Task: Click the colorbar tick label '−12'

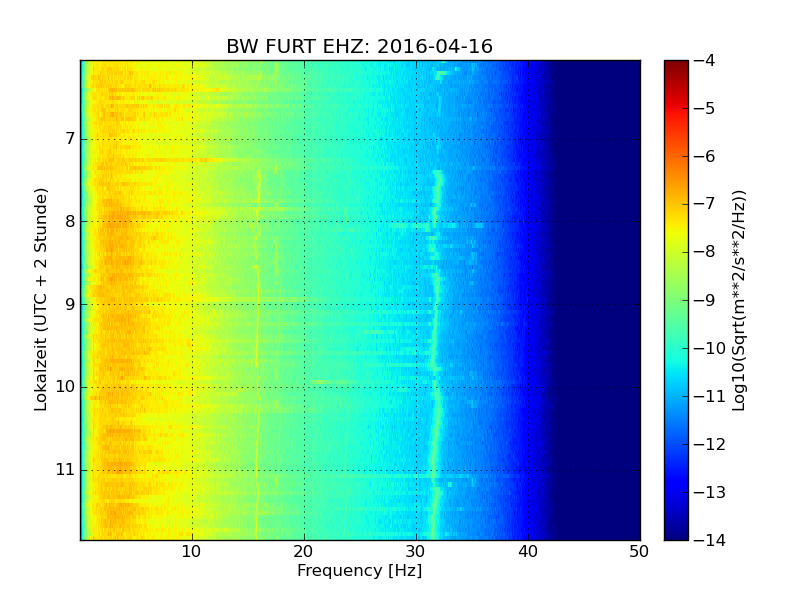Action: (x=710, y=444)
